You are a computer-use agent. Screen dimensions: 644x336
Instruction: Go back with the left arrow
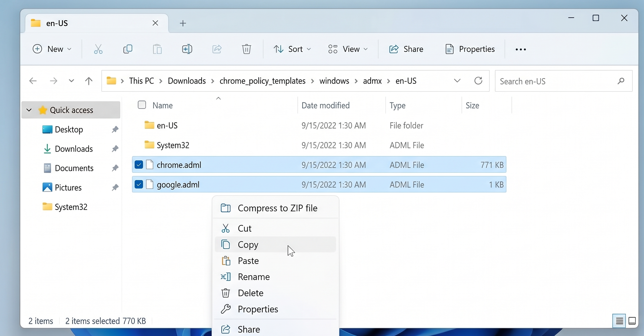pos(33,81)
